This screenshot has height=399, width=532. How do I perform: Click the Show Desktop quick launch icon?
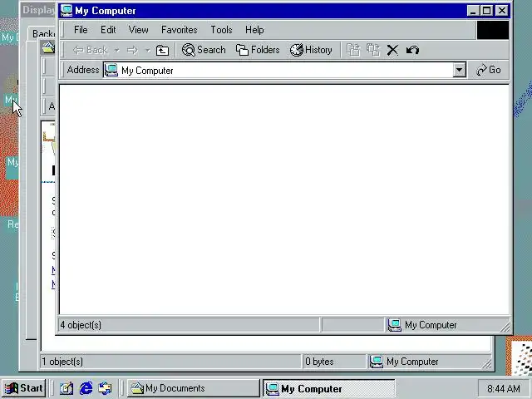(x=66, y=388)
